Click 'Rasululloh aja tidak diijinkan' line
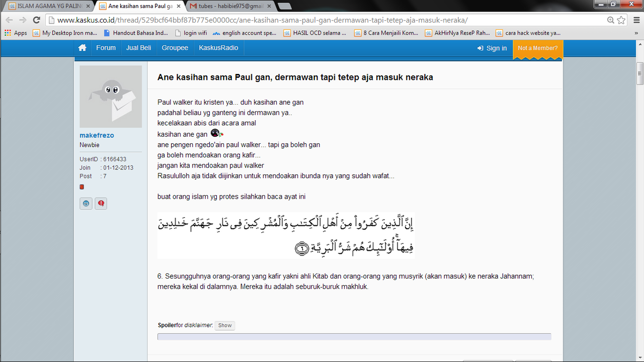The height and width of the screenshot is (362, 644). (276, 176)
